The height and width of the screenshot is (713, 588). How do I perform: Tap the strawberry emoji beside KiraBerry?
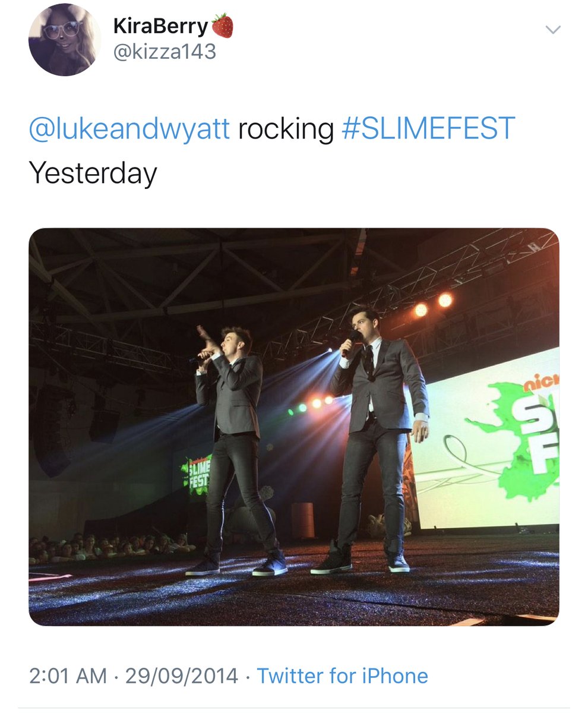click(x=223, y=26)
